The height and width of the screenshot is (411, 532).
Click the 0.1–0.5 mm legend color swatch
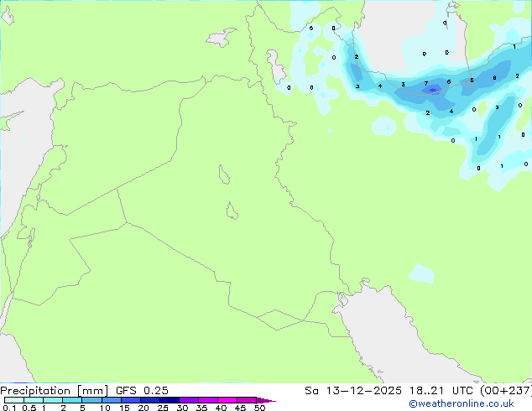pyautogui.click(x=14, y=400)
